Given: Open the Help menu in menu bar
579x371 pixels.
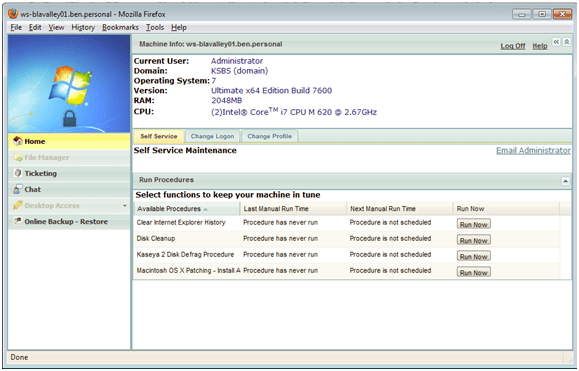Looking at the screenshot, I should pos(179,27).
